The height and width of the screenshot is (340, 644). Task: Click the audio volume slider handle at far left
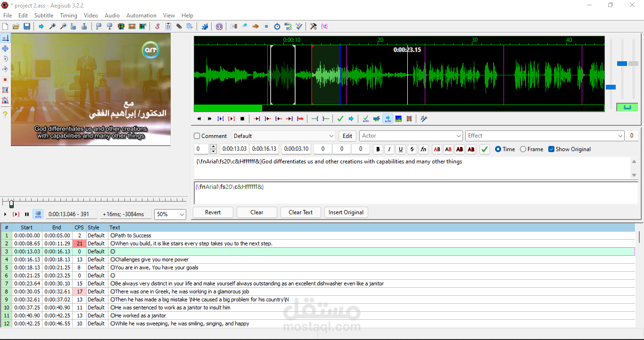coord(611,87)
